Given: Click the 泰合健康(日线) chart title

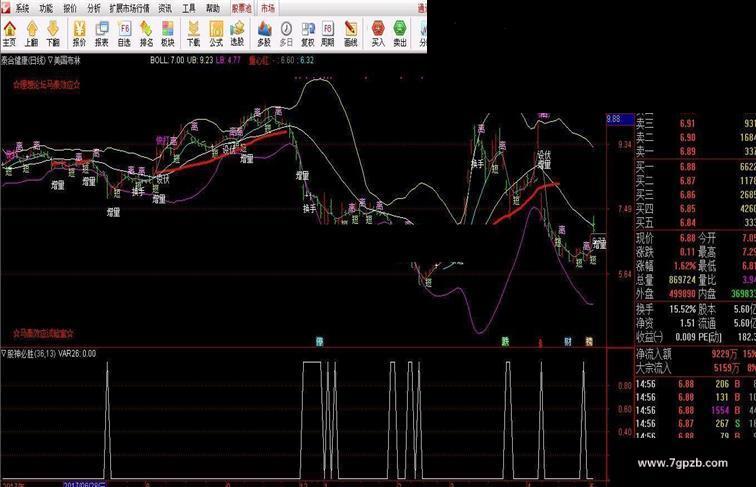Looking at the screenshot, I should 23,61.
